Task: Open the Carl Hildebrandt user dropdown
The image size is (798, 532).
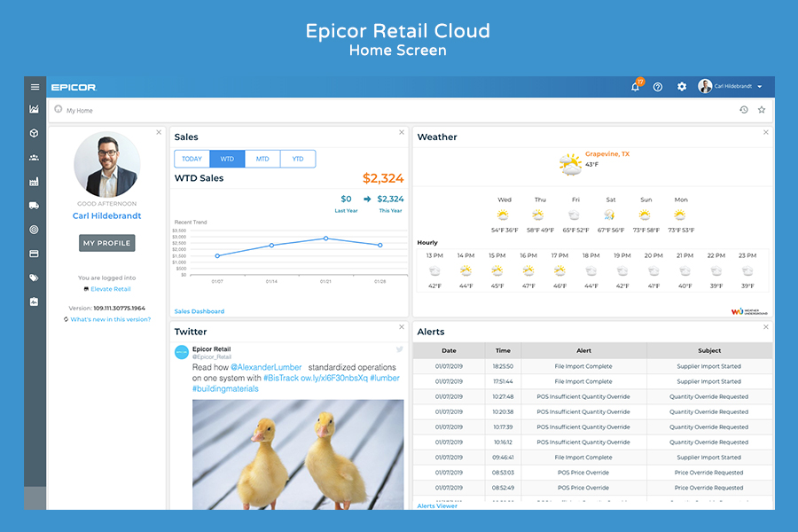Action: [731, 87]
